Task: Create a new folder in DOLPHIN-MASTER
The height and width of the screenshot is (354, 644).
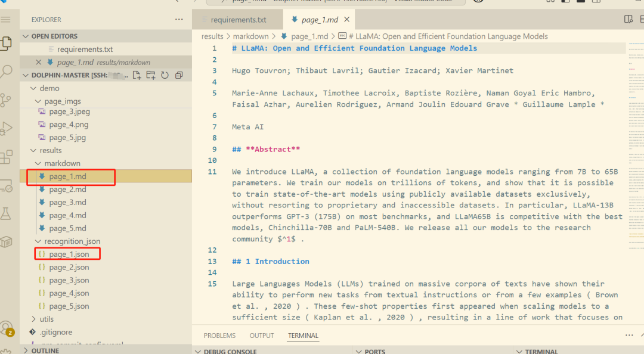Action: tap(151, 75)
